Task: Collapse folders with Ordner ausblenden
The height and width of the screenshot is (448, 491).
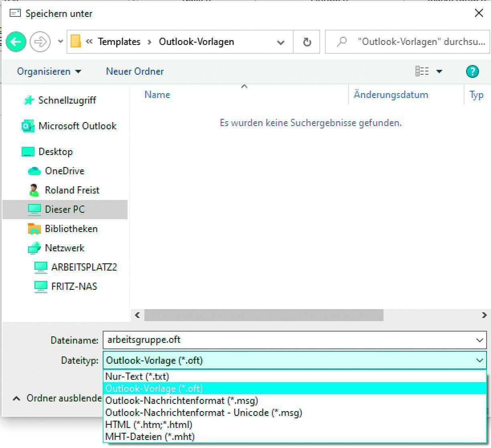Action: point(58,398)
